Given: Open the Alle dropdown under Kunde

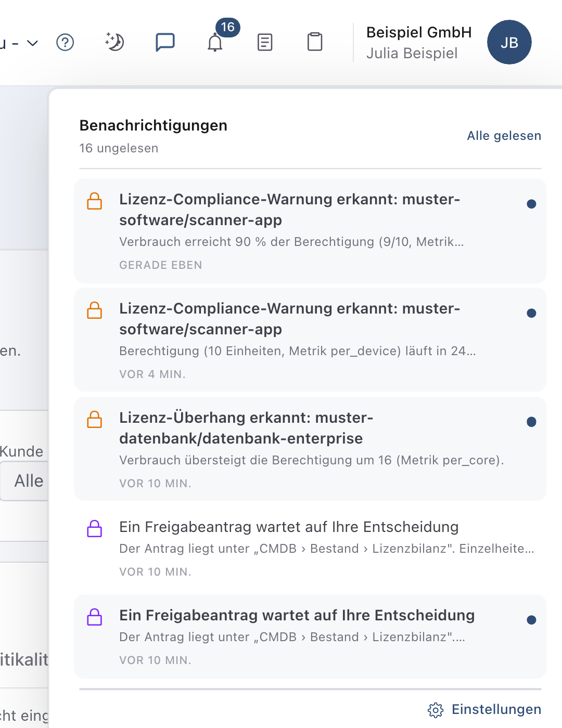Looking at the screenshot, I should (x=24, y=481).
